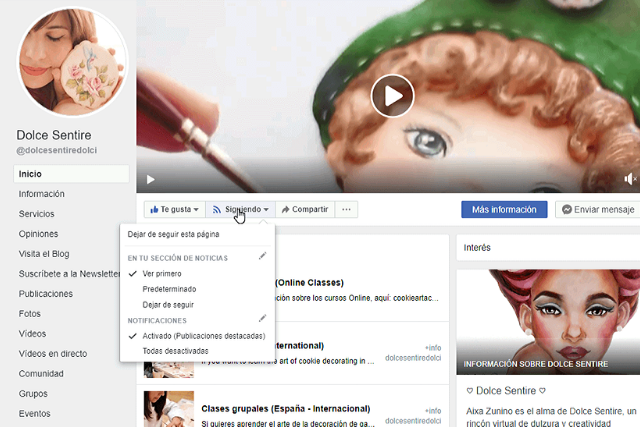Open the (Online Classes) service title
Image resolution: width=640 pixels, height=427 pixels.
[310, 282]
